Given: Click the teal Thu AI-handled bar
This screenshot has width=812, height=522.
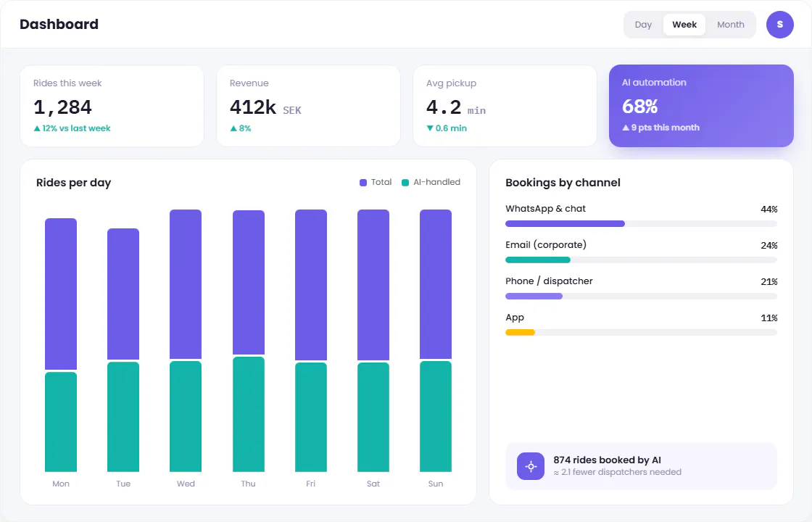Looking at the screenshot, I should click(249, 414).
